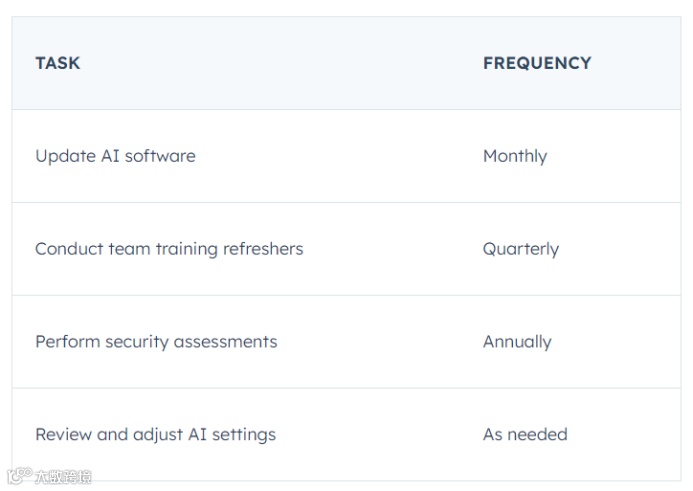Click the word 'Conduct' in the second row
The image size is (693, 491).
pos(67,249)
